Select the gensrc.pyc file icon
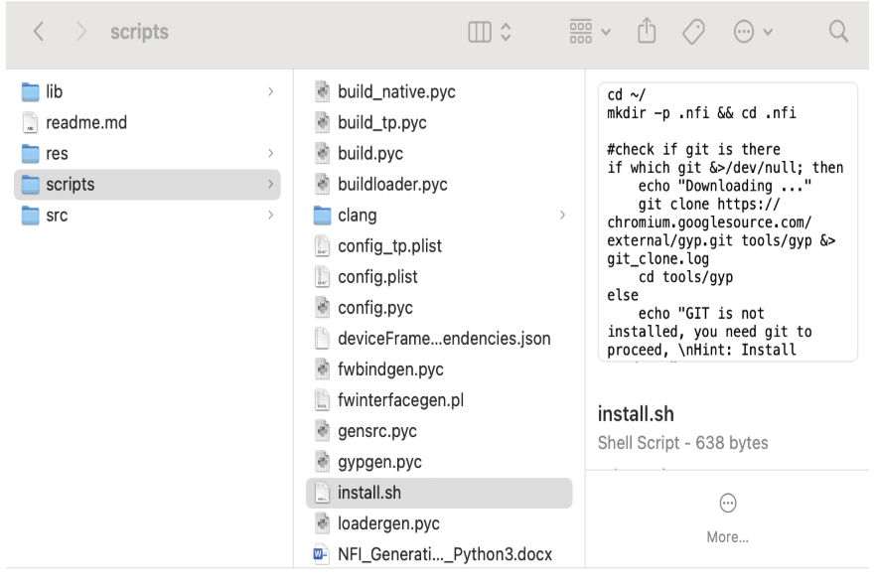The width and height of the screenshot is (876, 588). point(323,431)
